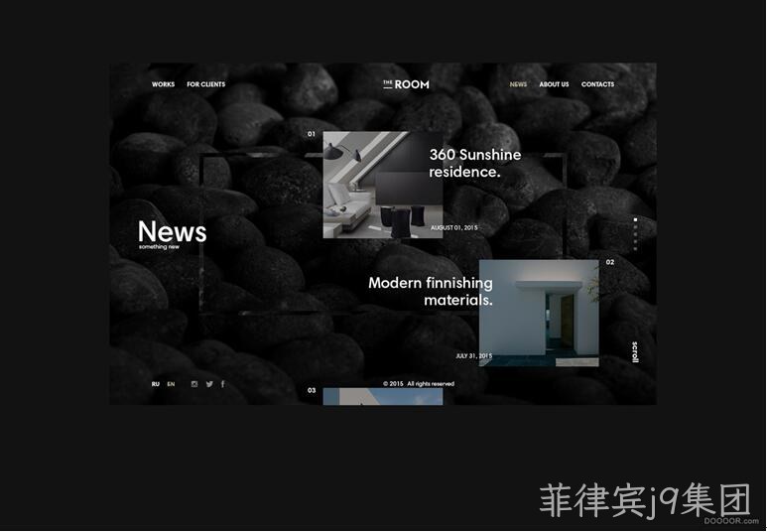Open '360 Sunshine residence.' article title
This screenshot has height=532, width=767.
click(475, 163)
